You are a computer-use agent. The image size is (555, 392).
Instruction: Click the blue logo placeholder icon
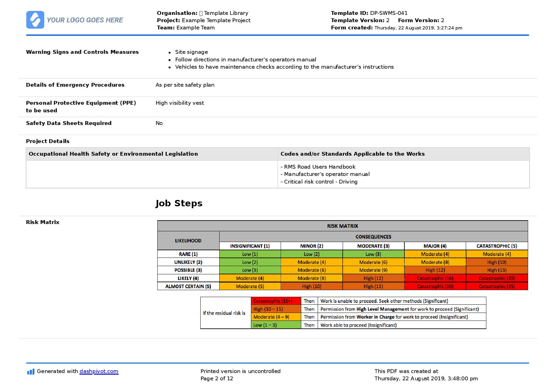tap(35, 20)
